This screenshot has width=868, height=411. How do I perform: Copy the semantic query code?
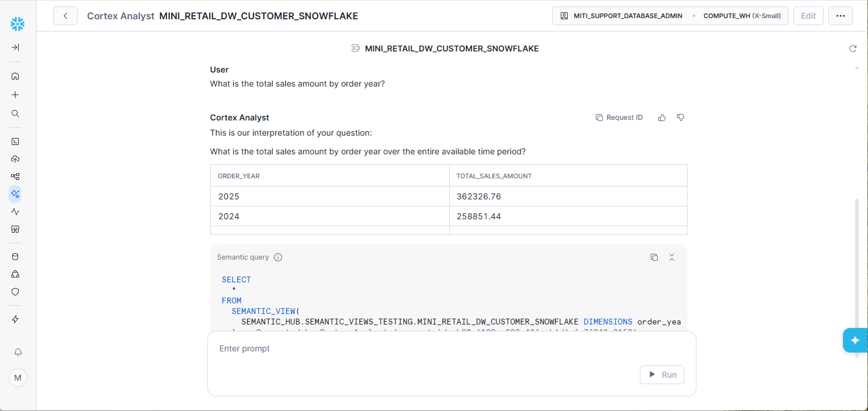(x=654, y=257)
